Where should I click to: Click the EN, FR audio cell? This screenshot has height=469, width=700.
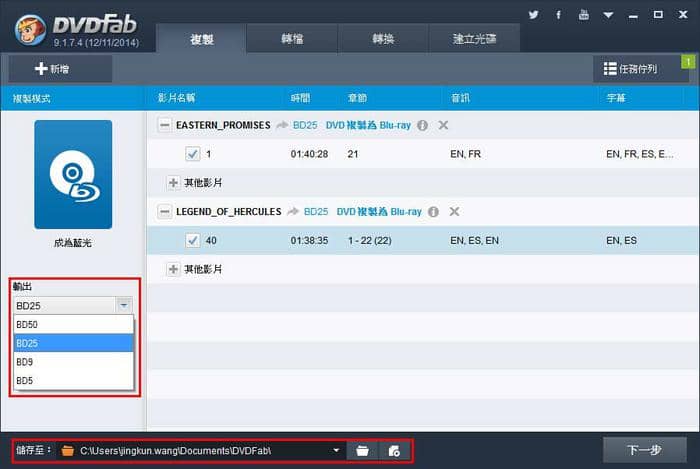click(466, 154)
